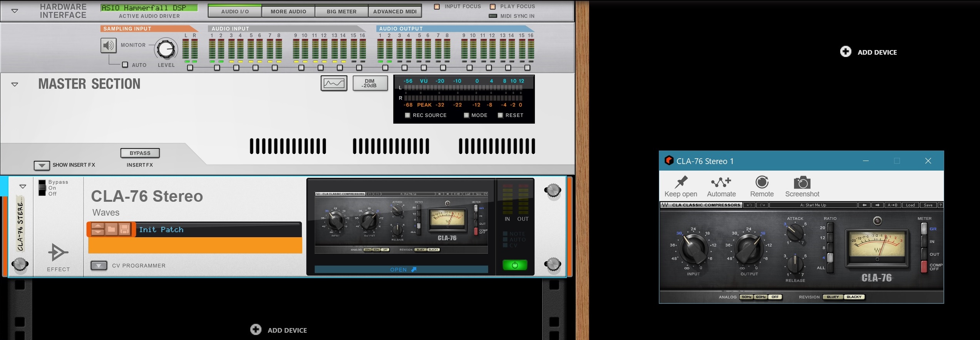Set Analog to 60Hz
The width and height of the screenshot is (980, 340).
click(761, 297)
